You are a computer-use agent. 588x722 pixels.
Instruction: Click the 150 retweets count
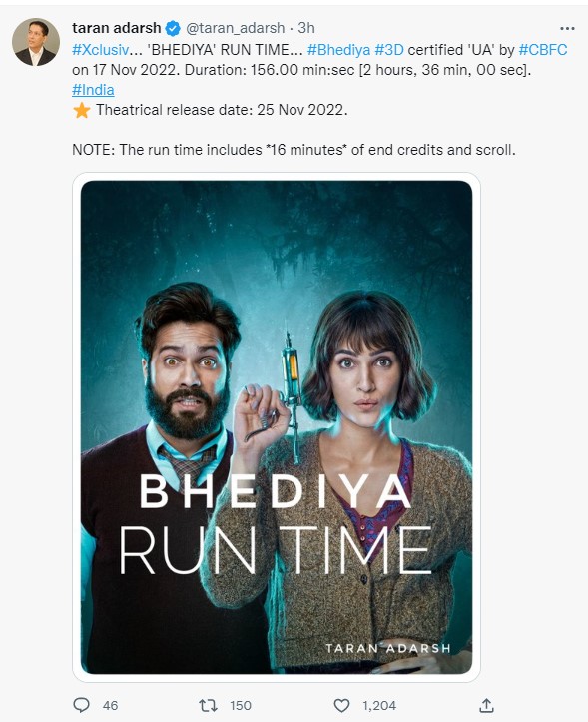241,705
